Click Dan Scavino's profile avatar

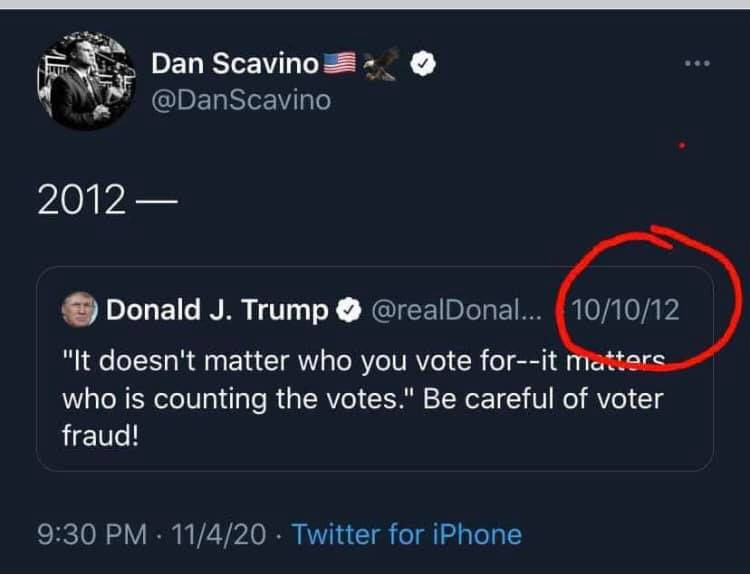(x=85, y=82)
